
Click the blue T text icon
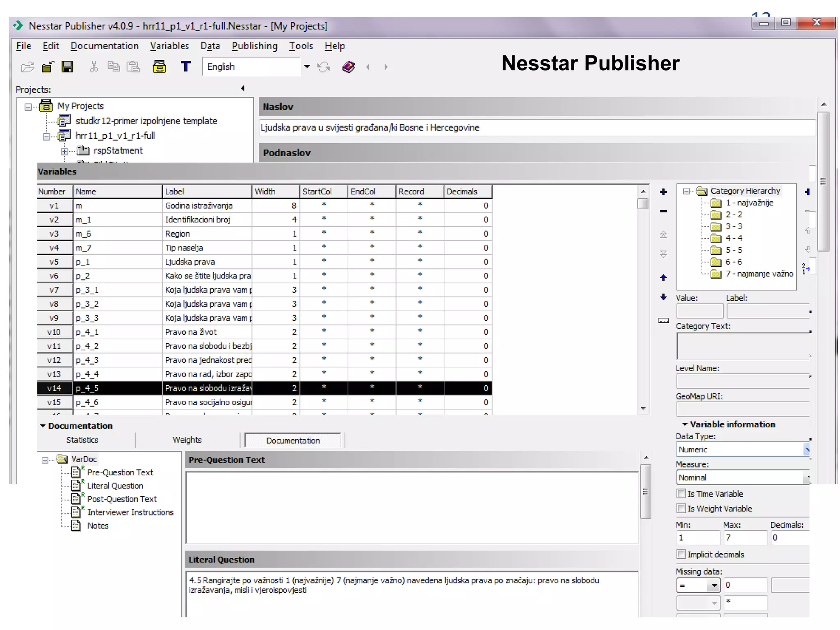pos(186,66)
